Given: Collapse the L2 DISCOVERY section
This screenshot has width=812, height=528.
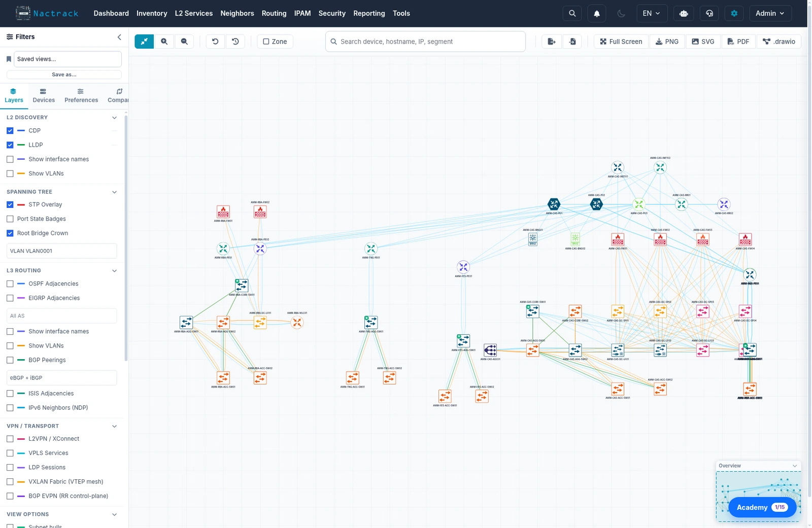Looking at the screenshot, I should click(114, 118).
